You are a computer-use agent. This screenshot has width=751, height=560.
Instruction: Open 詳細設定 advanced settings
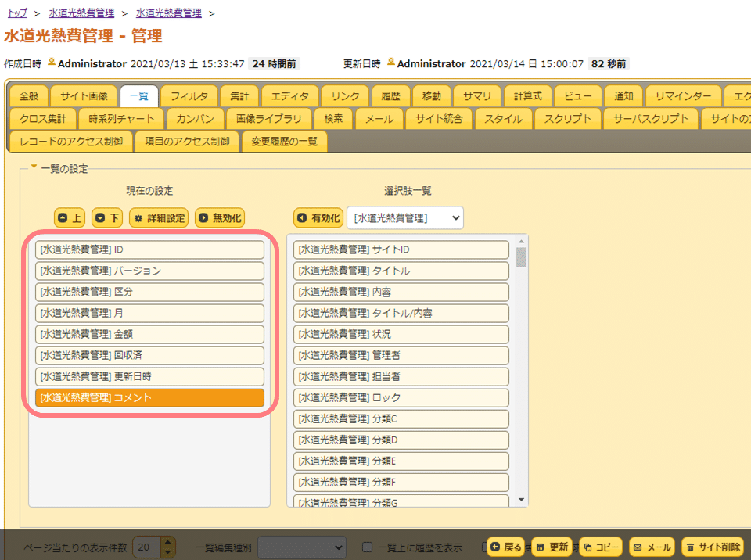pyautogui.click(x=159, y=218)
